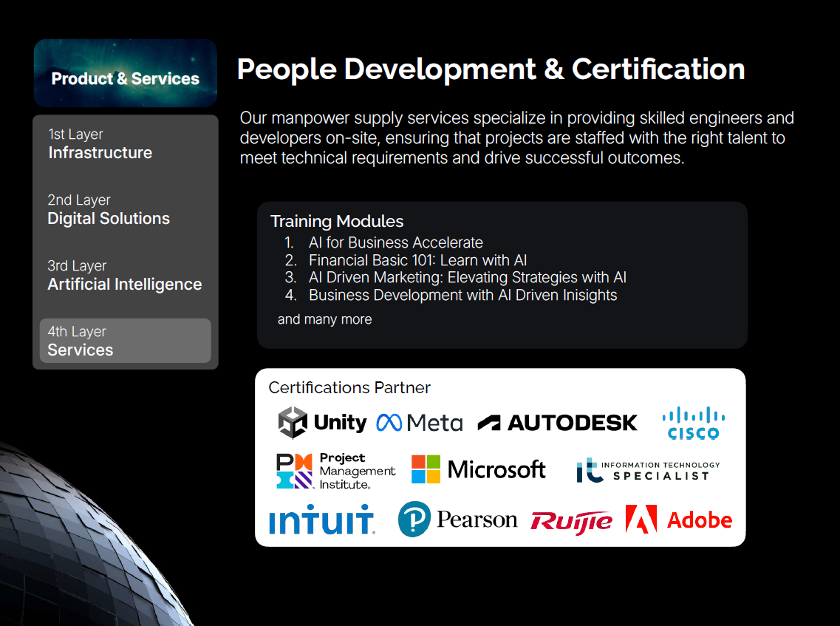This screenshot has height=626, width=840.
Task: Select module AI for Business Accelerate
Action: (396, 243)
